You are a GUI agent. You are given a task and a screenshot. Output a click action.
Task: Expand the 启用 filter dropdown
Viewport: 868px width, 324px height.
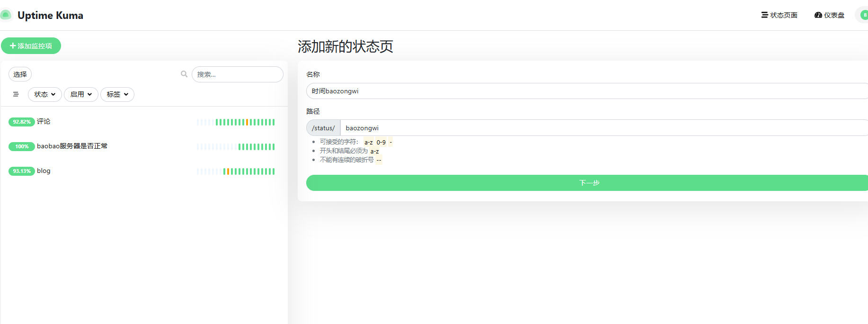81,94
